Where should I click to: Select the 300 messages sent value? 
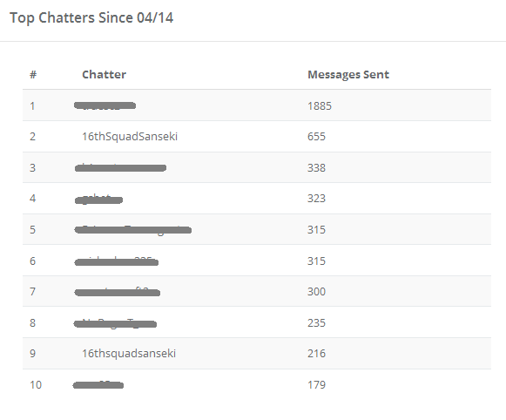click(x=316, y=292)
